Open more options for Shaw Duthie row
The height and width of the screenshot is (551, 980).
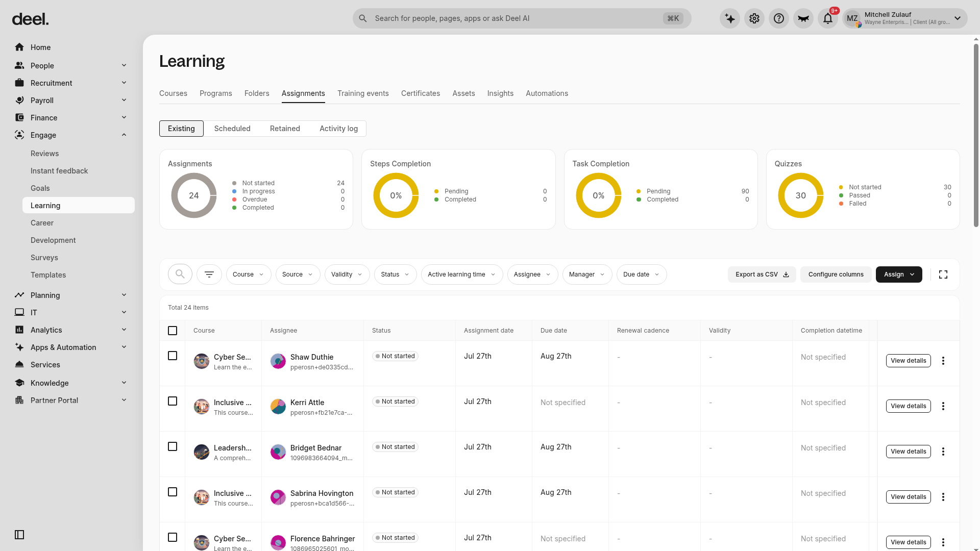(943, 361)
